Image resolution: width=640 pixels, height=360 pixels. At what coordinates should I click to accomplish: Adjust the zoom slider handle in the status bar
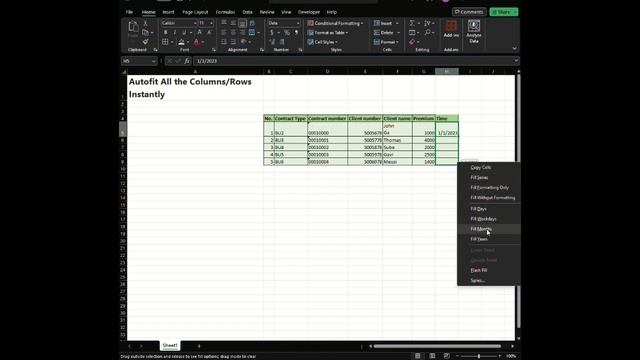[479, 356]
